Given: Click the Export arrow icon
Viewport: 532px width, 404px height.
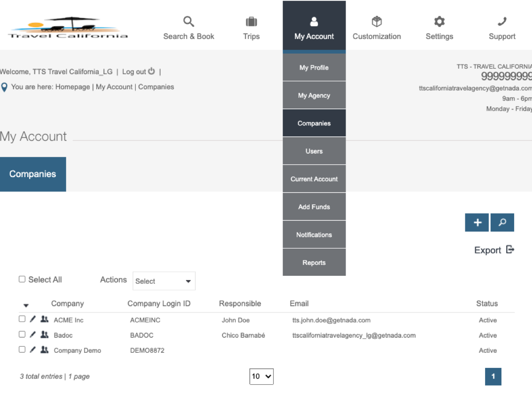Looking at the screenshot, I should tap(510, 250).
